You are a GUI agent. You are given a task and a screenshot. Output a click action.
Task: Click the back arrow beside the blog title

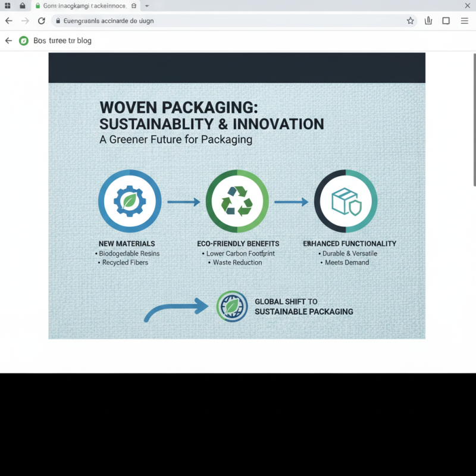click(8, 40)
